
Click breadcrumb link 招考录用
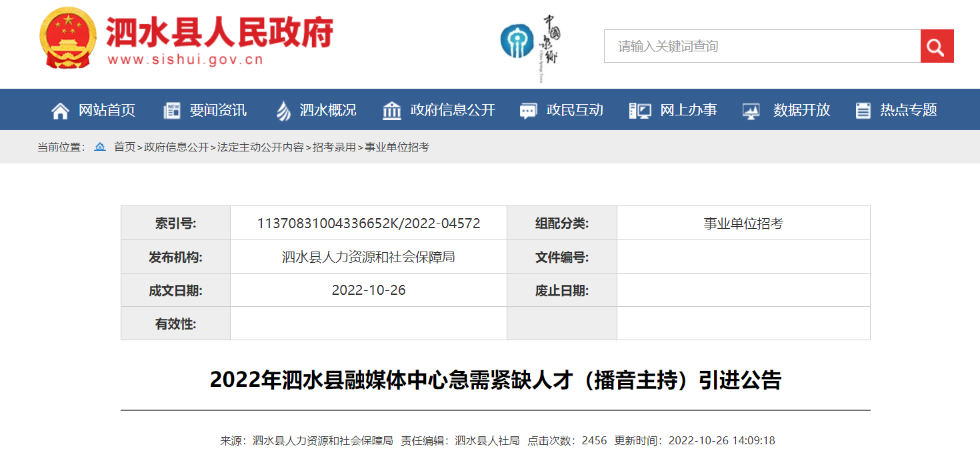coord(334,147)
